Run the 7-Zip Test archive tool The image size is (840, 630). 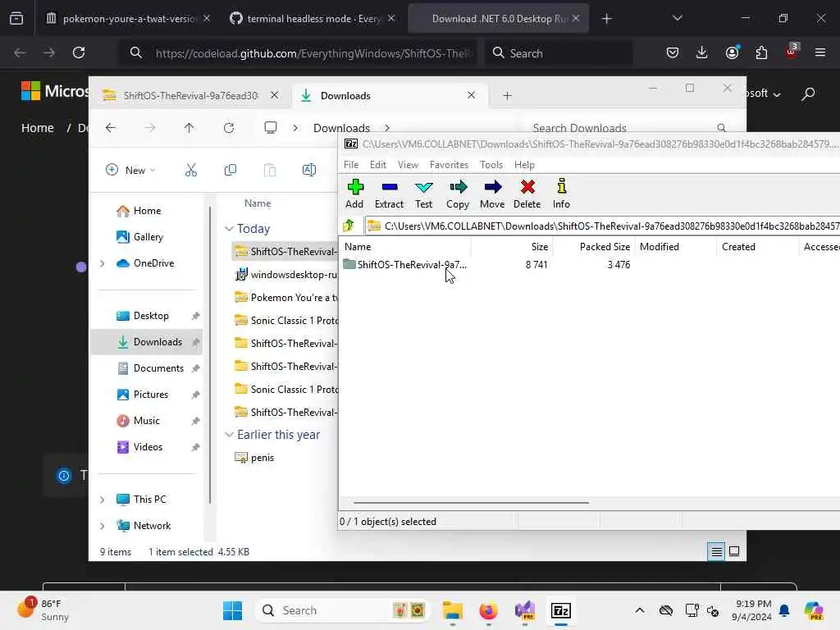(423, 194)
